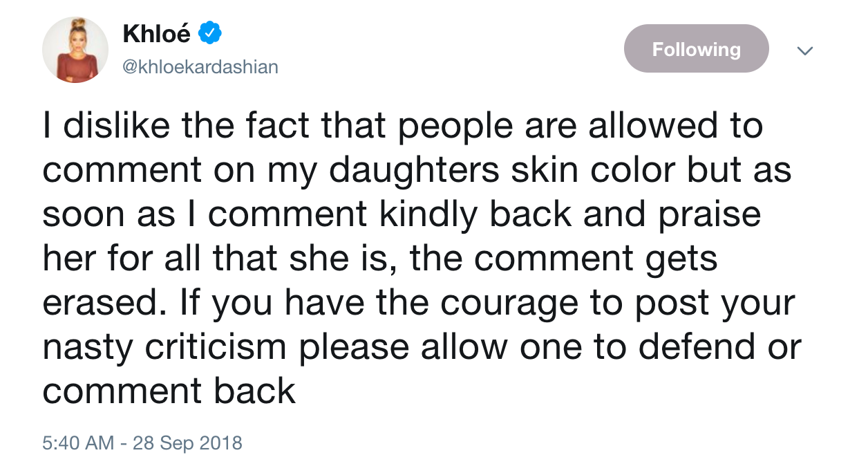
Task: Click the blue verified checkmark badge
Action: point(210,32)
